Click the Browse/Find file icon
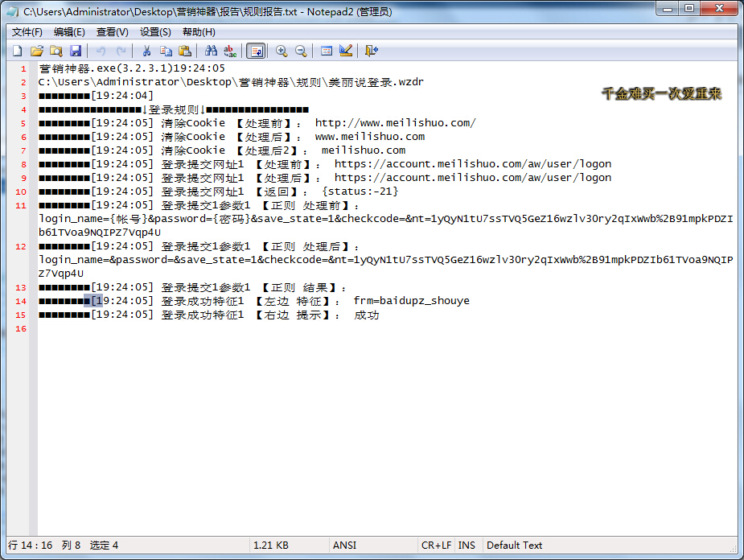Image resolution: width=744 pixels, height=560 pixels. pyautogui.click(x=56, y=51)
